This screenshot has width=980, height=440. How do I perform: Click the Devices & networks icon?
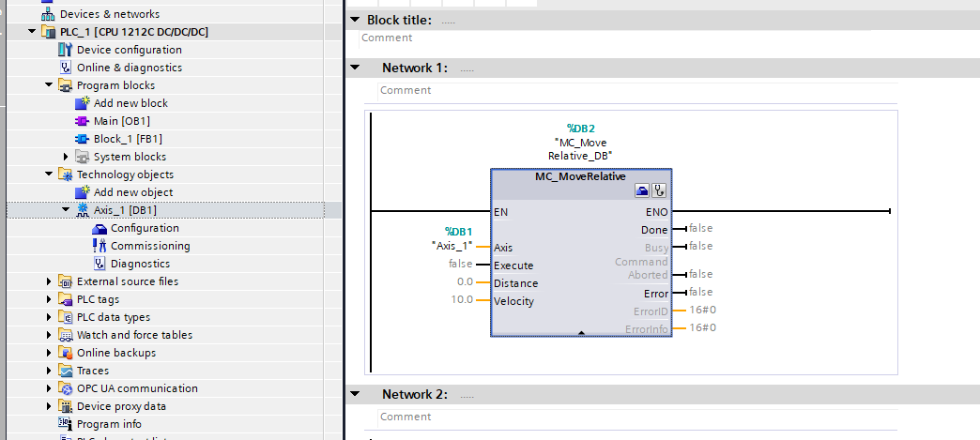(x=48, y=14)
